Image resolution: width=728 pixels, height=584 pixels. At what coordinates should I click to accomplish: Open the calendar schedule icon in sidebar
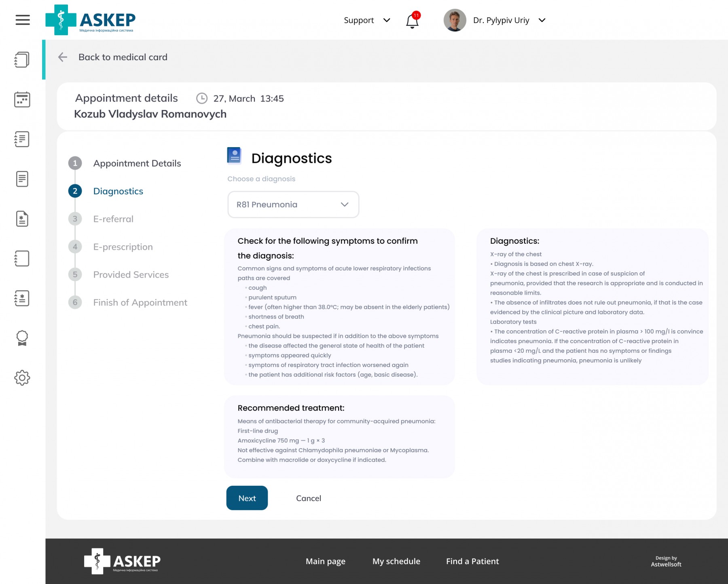coord(22,99)
